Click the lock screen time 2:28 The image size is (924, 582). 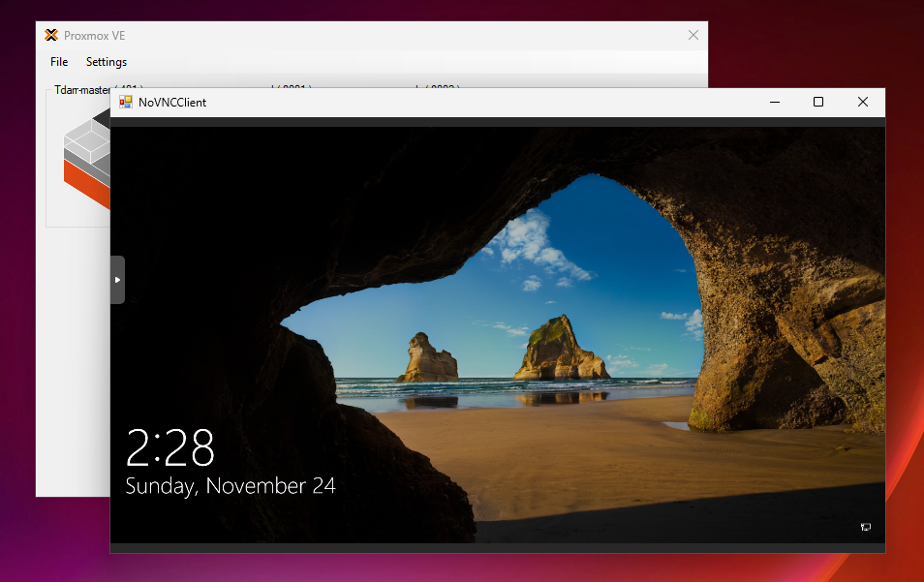169,447
